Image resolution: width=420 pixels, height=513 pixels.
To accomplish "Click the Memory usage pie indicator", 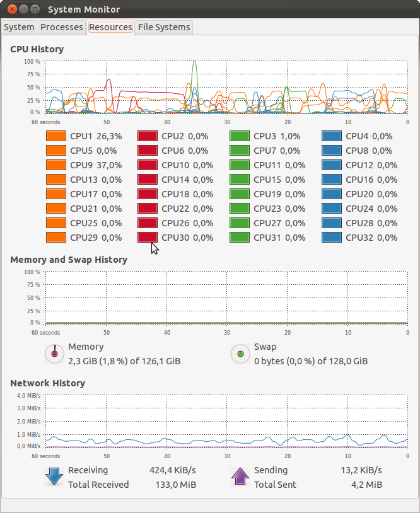I will pyautogui.click(x=54, y=354).
